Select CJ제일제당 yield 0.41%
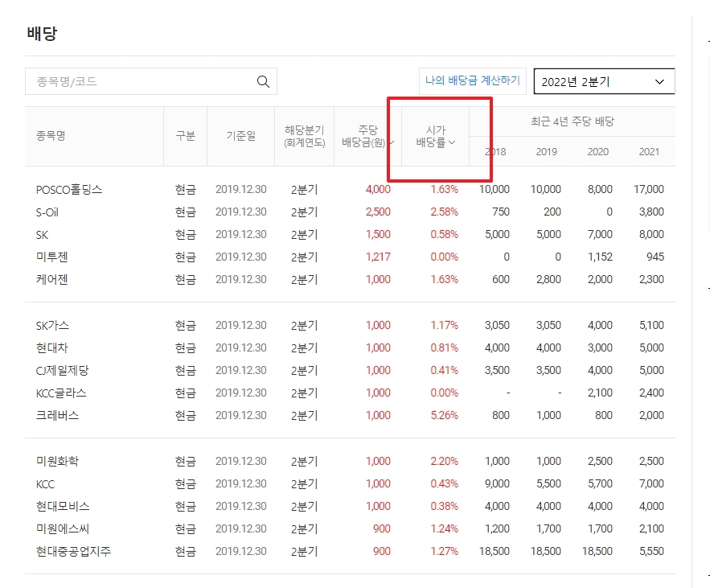Viewport: 710px width, 588px height. (444, 371)
